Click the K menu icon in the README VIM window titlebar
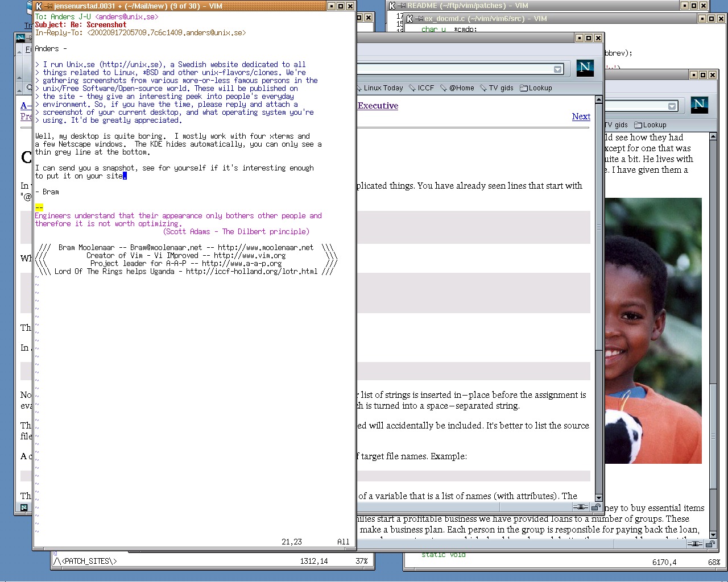 click(392, 6)
